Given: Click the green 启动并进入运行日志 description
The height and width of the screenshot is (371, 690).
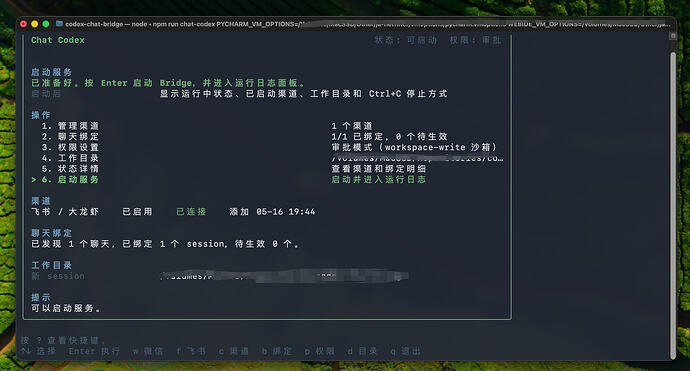Looking at the screenshot, I should [378, 180].
